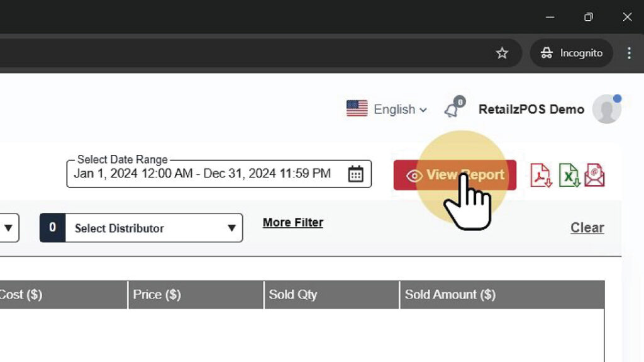644x362 pixels.
Task: Expand the partially visible dropdown left of Distributor
Action: click(9, 228)
